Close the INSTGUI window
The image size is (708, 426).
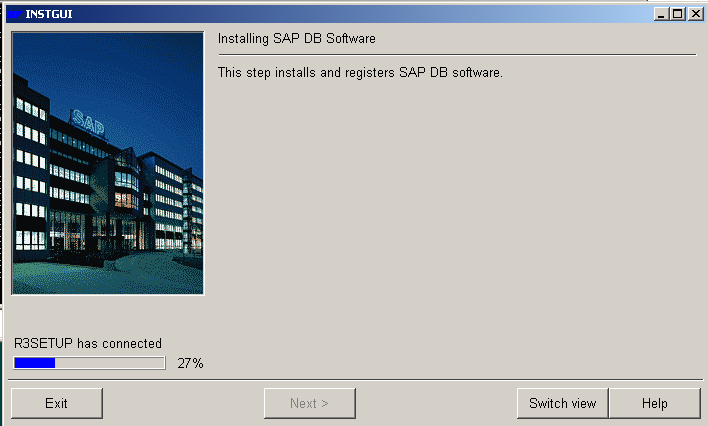pyautogui.click(x=695, y=14)
